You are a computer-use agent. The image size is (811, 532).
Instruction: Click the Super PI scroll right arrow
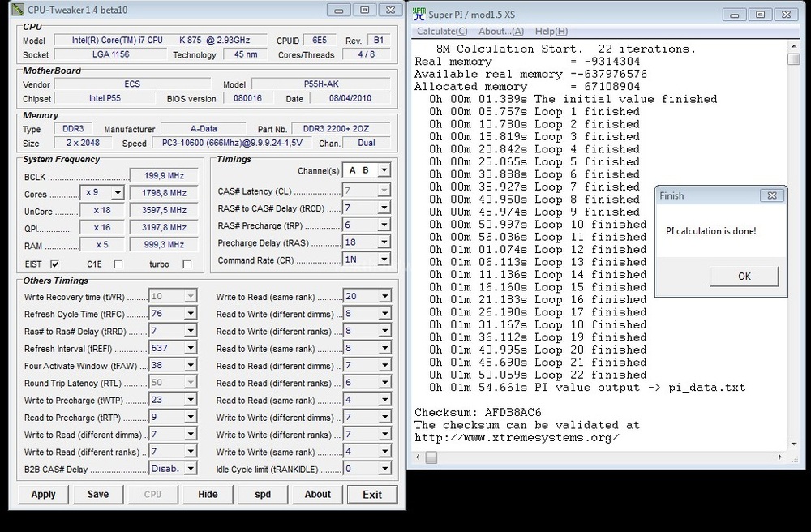pyautogui.click(x=780, y=457)
